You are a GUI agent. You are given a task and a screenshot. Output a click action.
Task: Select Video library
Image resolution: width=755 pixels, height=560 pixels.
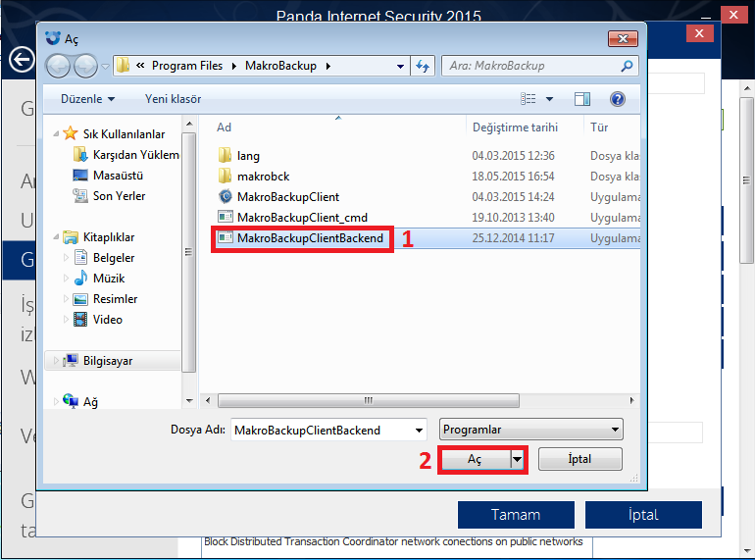pos(108,320)
